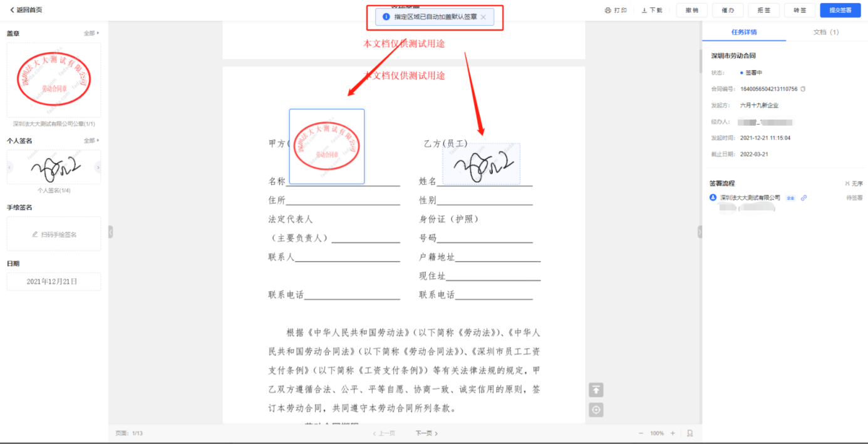Go to previous page with 上一页
Screen dimensions: 868x444
(x=384, y=433)
